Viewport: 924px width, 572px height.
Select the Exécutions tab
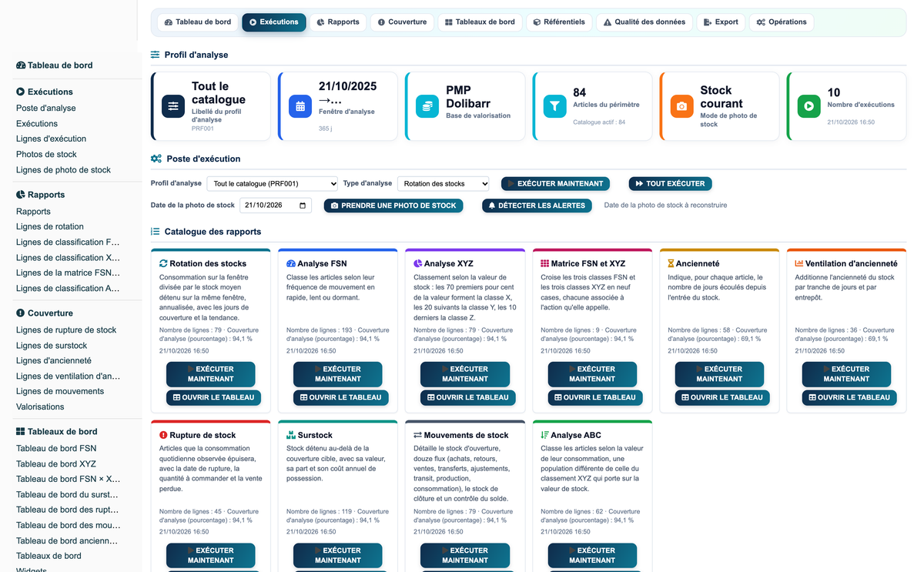coord(274,22)
